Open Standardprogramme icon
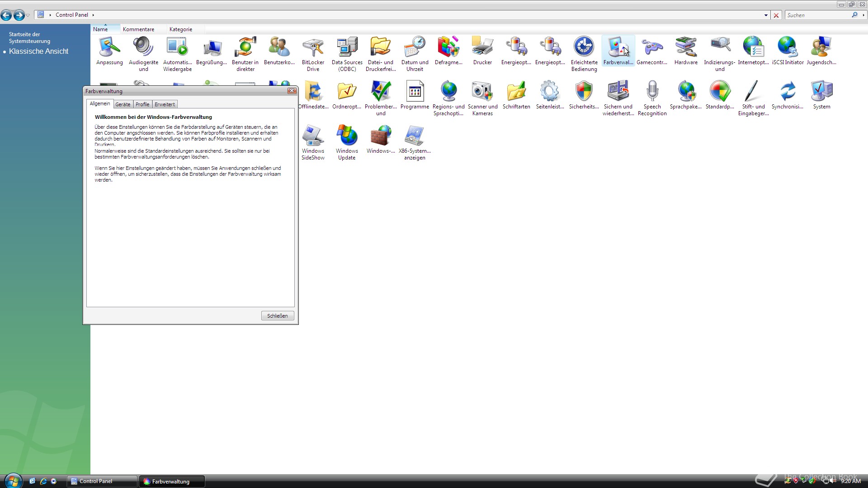 click(720, 95)
